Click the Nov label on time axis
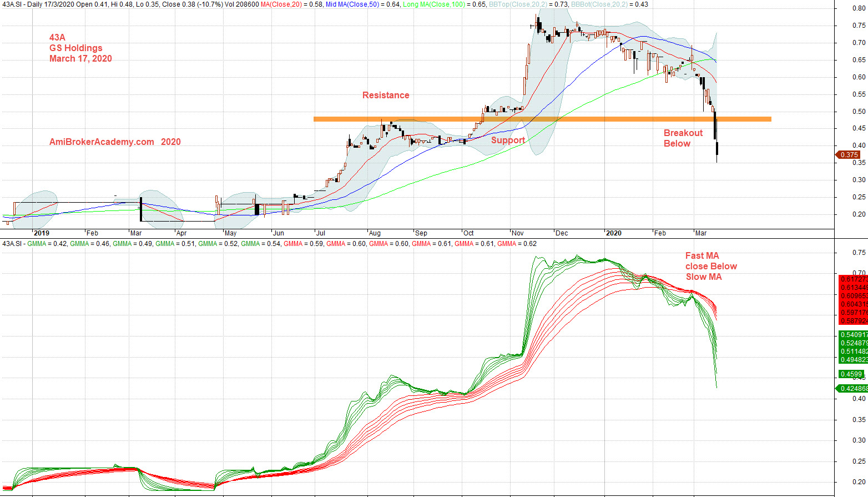 [x=518, y=233]
